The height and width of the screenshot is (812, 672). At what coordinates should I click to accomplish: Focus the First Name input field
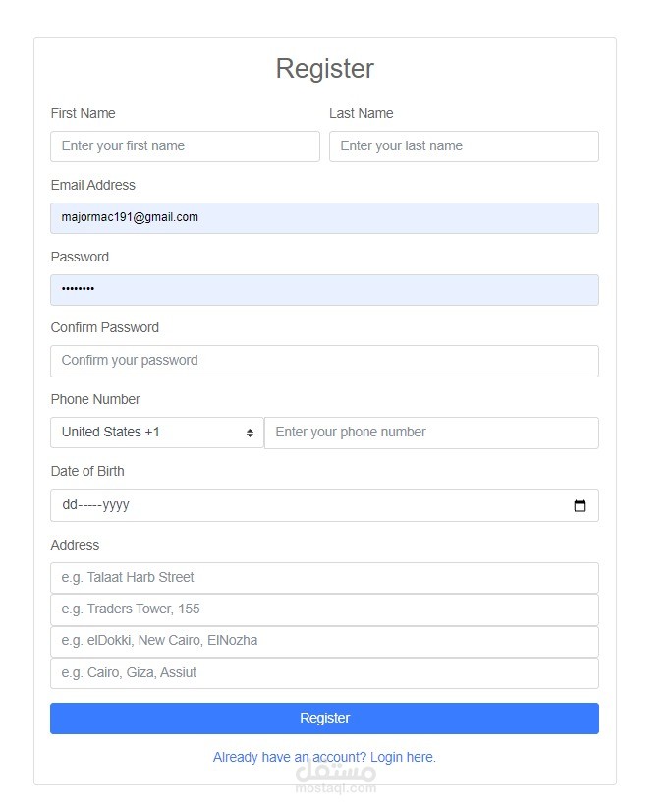185,146
